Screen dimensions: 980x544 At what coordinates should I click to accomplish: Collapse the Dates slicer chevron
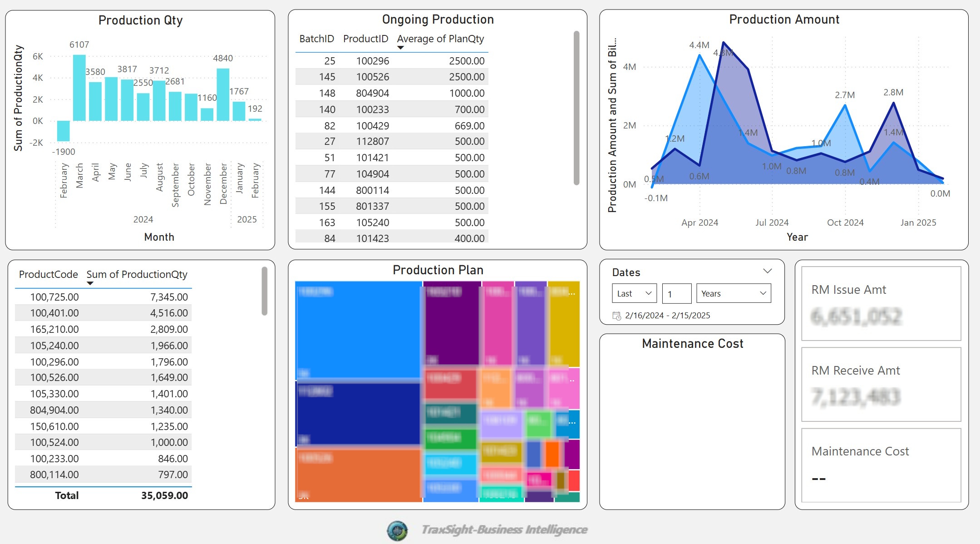coord(767,271)
